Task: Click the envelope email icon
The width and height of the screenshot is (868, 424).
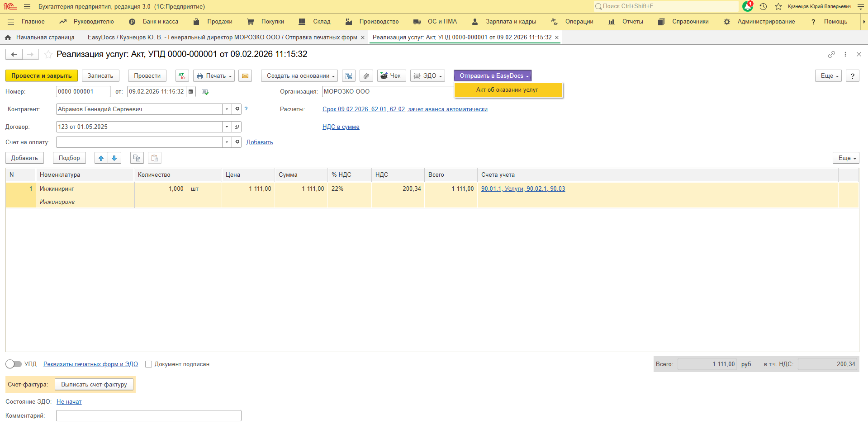Action: [x=245, y=76]
